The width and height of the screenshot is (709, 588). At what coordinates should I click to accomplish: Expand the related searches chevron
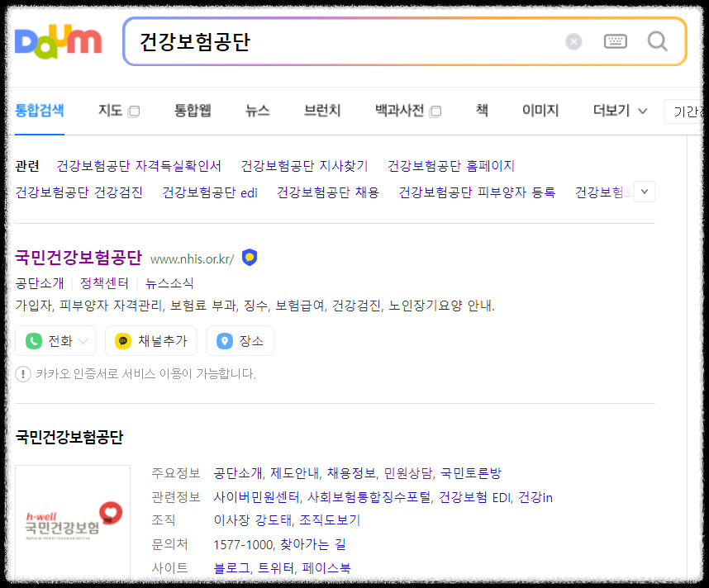pos(645,192)
